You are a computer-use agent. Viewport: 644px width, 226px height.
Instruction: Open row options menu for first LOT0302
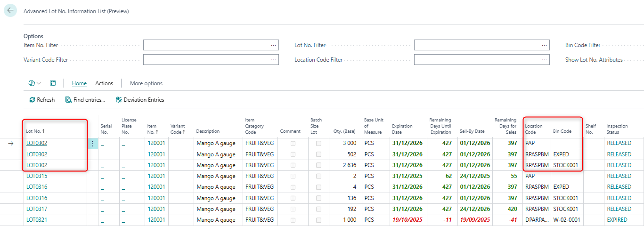click(93, 143)
